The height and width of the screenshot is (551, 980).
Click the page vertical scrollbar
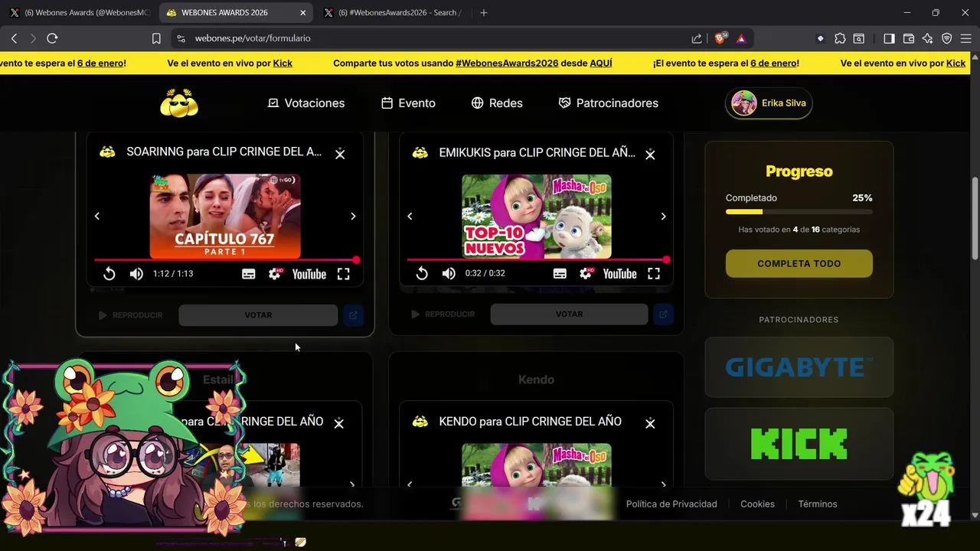(x=975, y=218)
